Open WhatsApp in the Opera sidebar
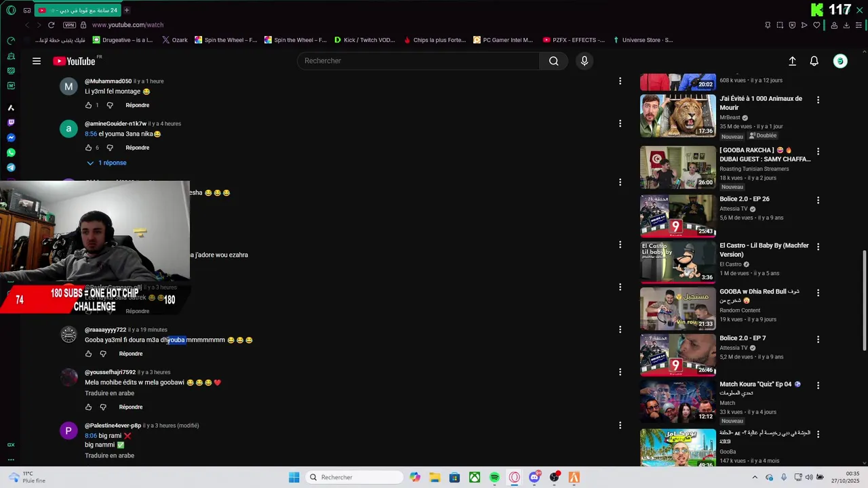868x488 pixels. coord(11,152)
